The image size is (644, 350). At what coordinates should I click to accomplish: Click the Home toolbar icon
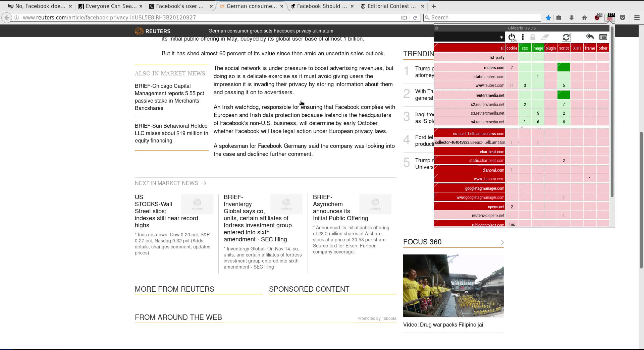584,18
